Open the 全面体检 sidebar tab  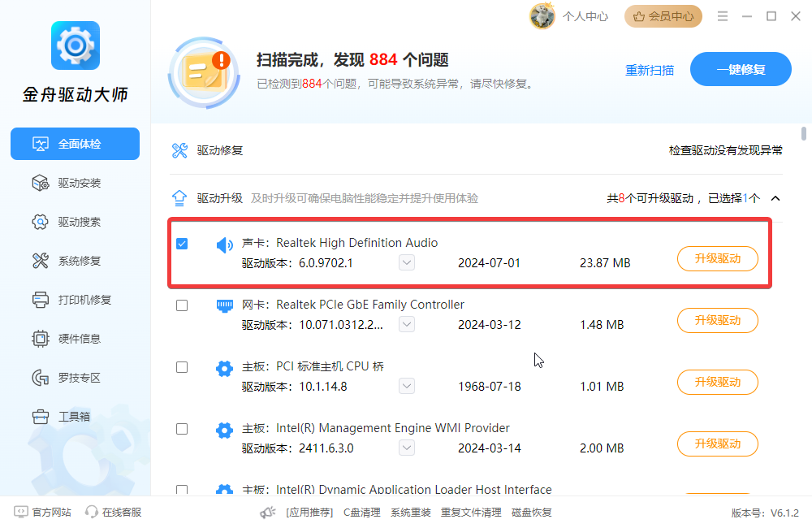(75, 144)
